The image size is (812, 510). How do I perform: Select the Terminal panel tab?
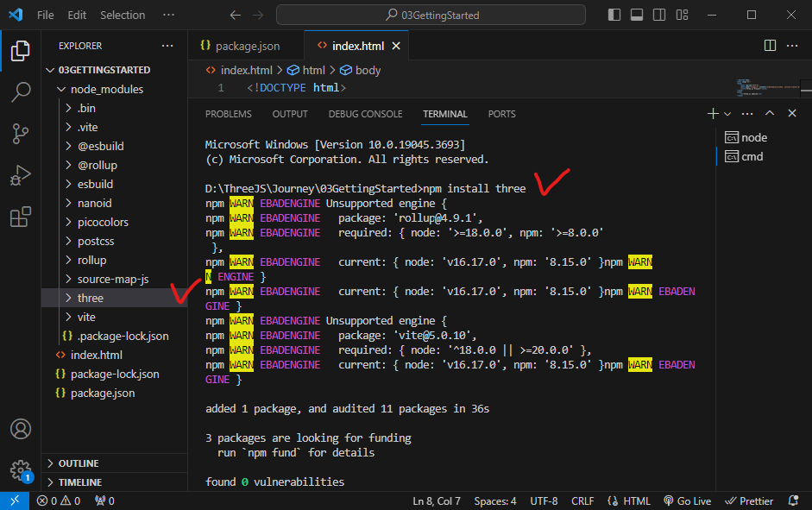pos(445,114)
